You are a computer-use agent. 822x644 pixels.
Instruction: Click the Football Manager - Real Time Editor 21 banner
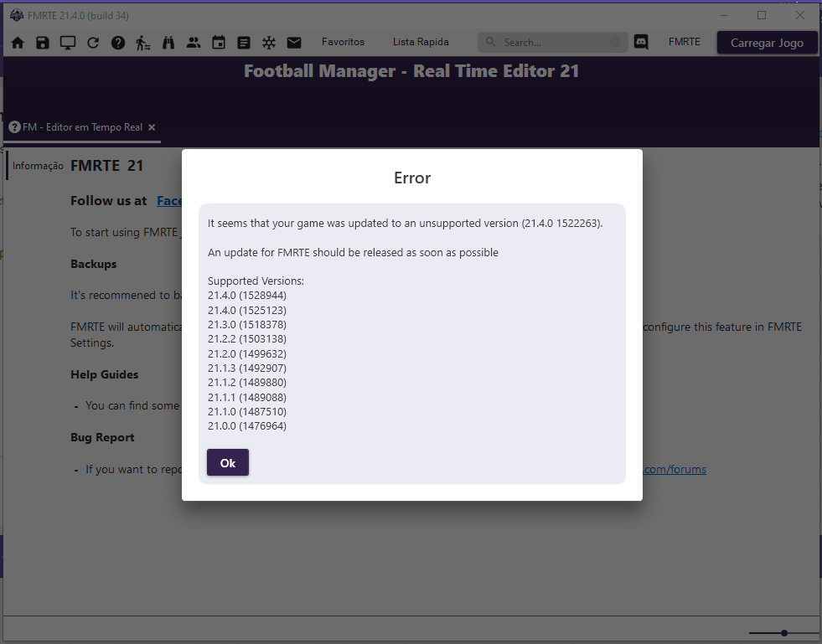[x=411, y=71]
